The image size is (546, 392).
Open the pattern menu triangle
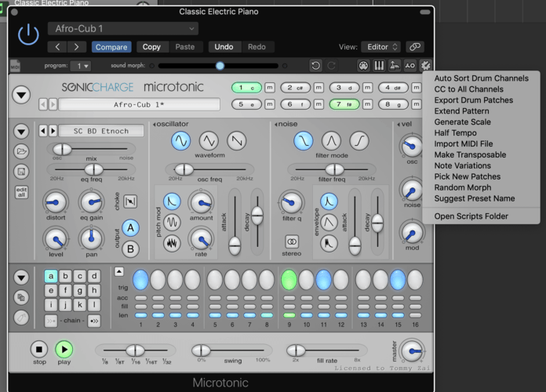[21, 278]
